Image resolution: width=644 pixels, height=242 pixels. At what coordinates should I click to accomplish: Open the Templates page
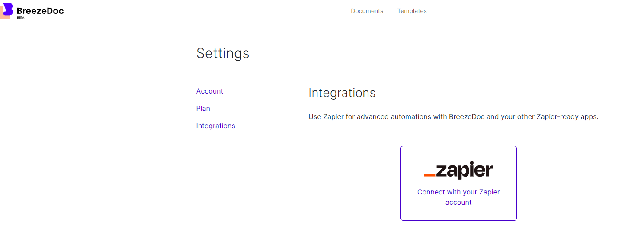point(412,11)
